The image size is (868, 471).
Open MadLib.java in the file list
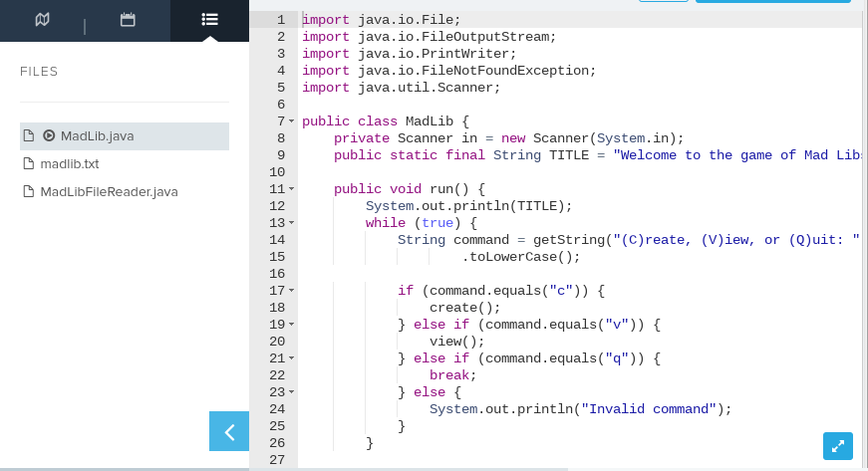click(125, 136)
